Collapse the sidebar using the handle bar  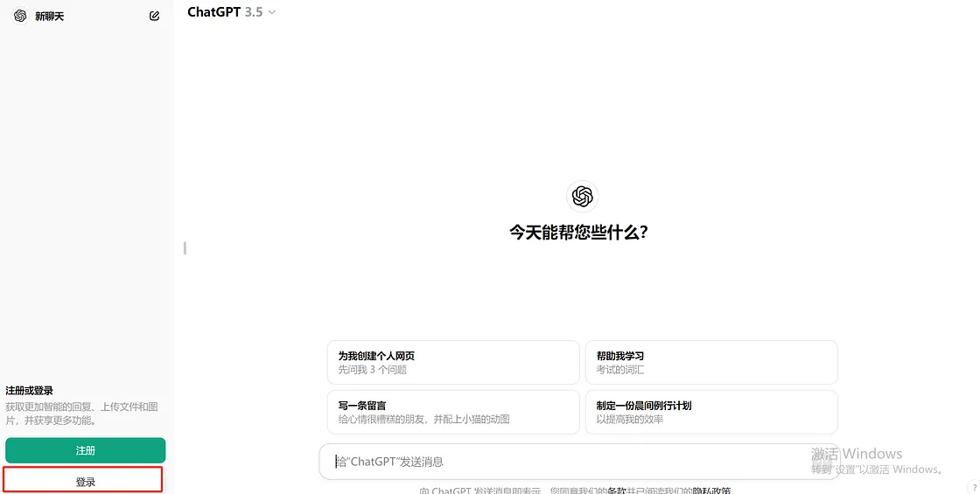coord(185,248)
